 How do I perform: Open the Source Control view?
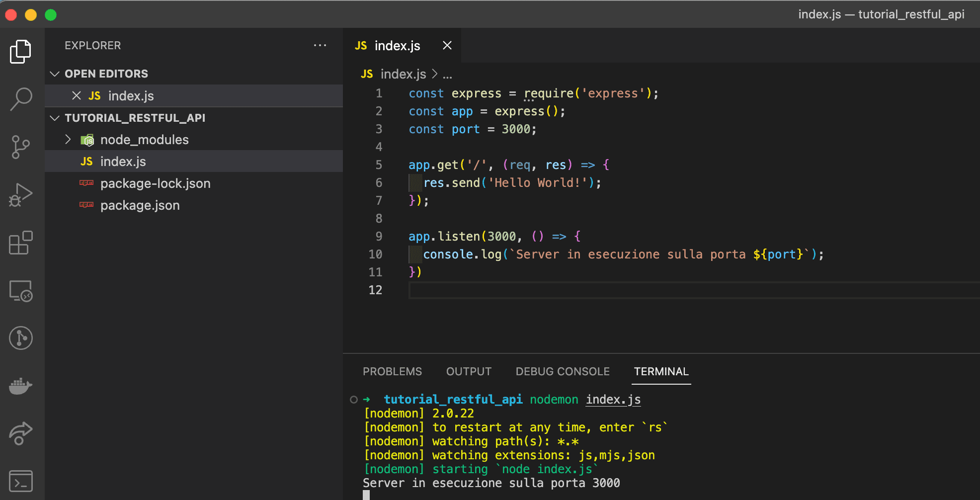21,147
